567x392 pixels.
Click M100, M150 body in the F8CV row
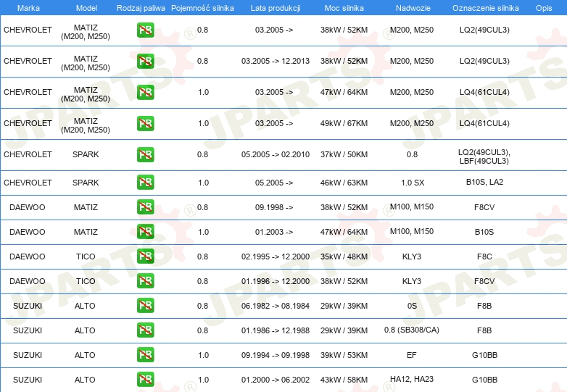point(412,207)
